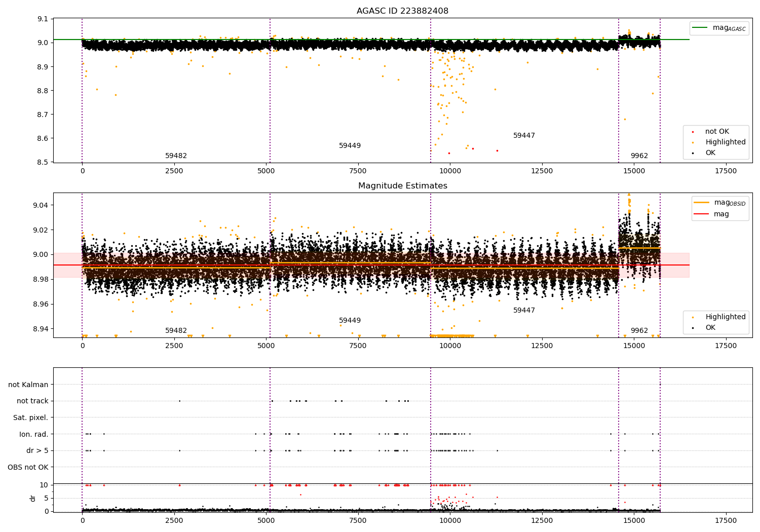Click the 8.98 tick on Magnitude Estimates y-axis

coord(41,280)
